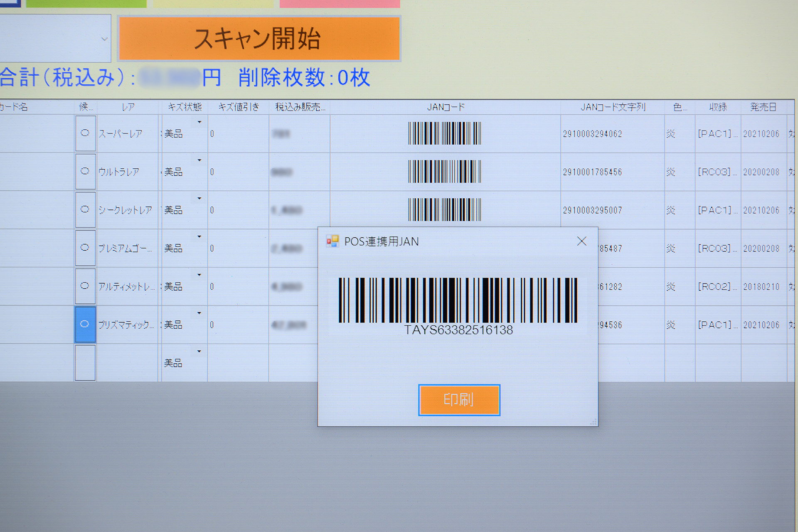Select the green tab at top
The height and width of the screenshot is (532, 798).
click(86, 3)
